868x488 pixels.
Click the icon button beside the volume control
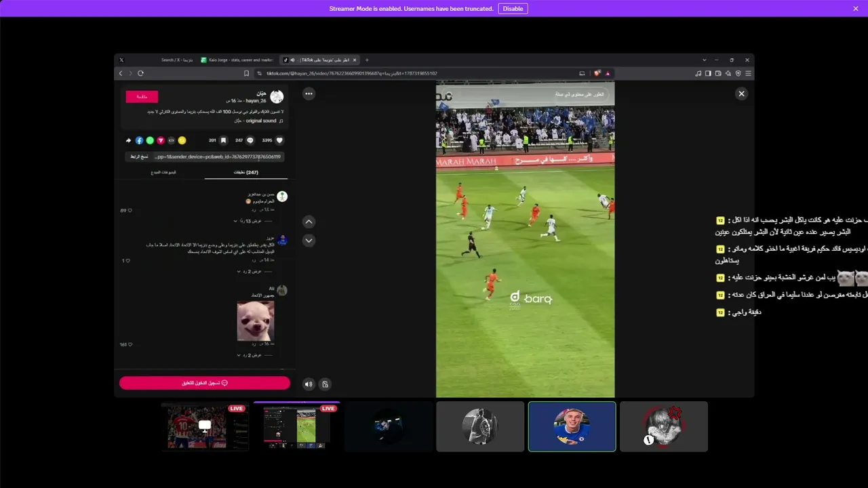pos(325,384)
